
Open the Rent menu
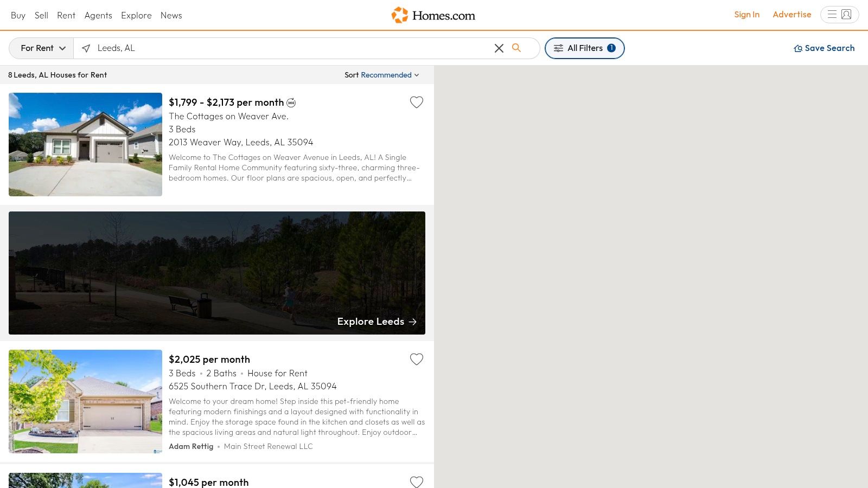[66, 15]
